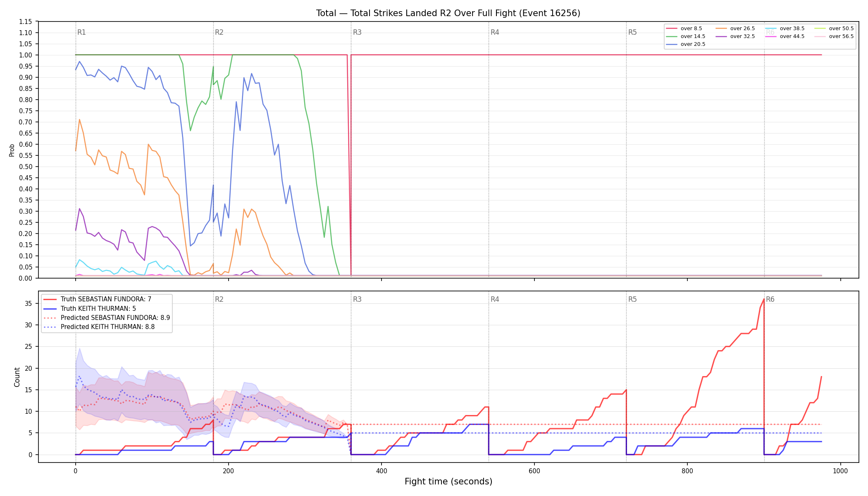Select the 'over 44.5' legend entry

pyautogui.click(x=785, y=36)
